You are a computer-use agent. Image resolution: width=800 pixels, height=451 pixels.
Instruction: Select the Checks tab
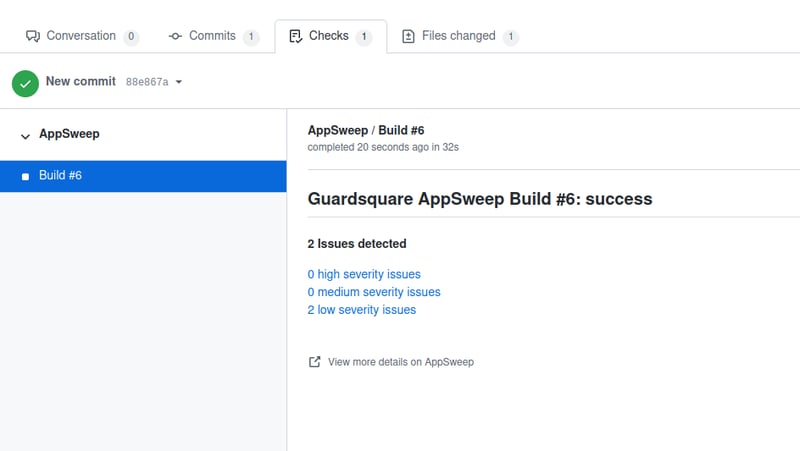[331, 36]
